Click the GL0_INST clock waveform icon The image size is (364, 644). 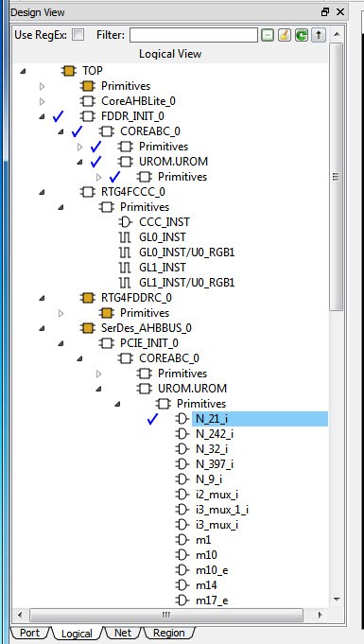(x=125, y=237)
